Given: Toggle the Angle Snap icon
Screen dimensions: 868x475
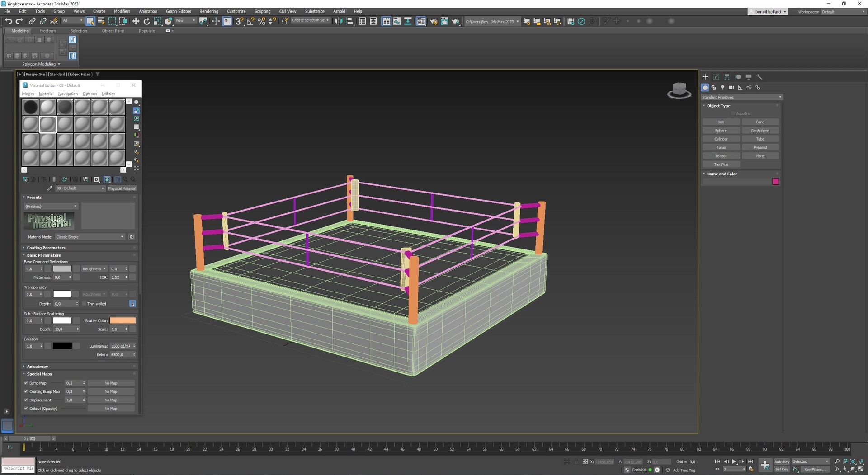Looking at the screenshot, I should 250,21.
